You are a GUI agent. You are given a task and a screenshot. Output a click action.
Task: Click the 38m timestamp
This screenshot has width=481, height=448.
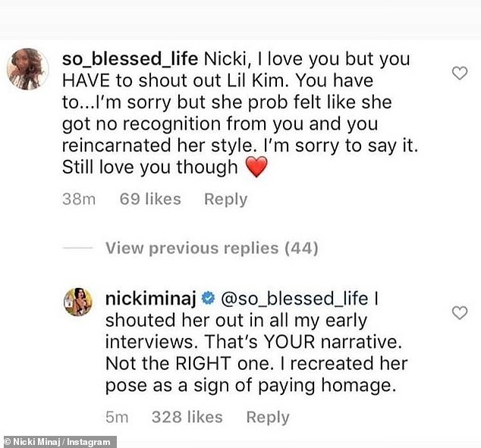[x=79, y=199]
